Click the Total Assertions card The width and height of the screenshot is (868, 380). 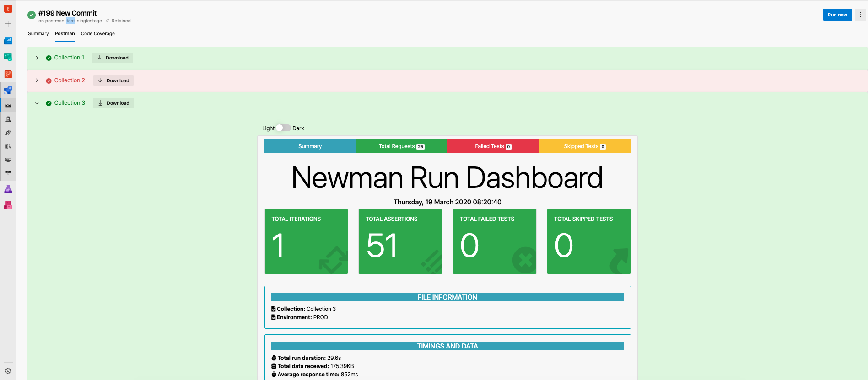pyautogui.click(x=400, y=241)
